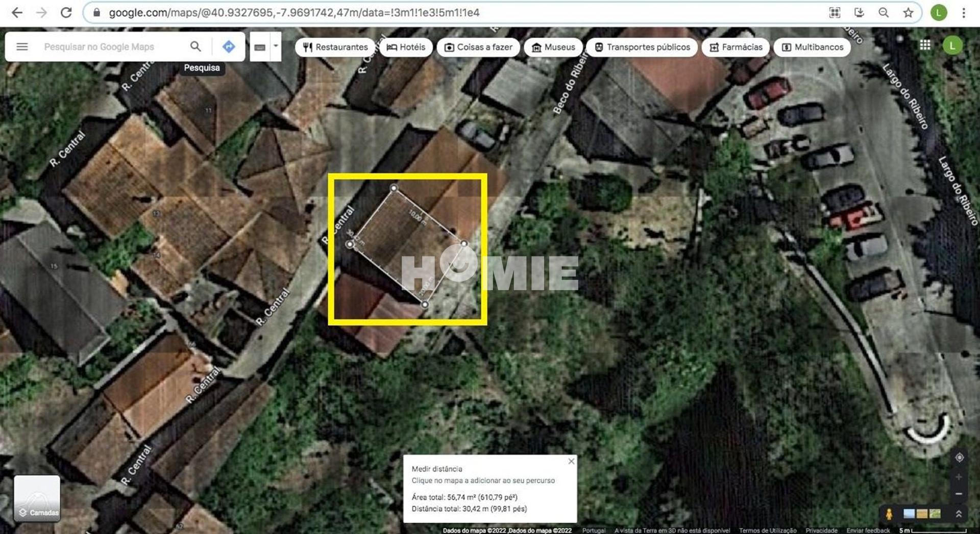View site information via padlock icon
Image resolution: width=980 pixels, height=534 pixels.
(x=96, y=13)
